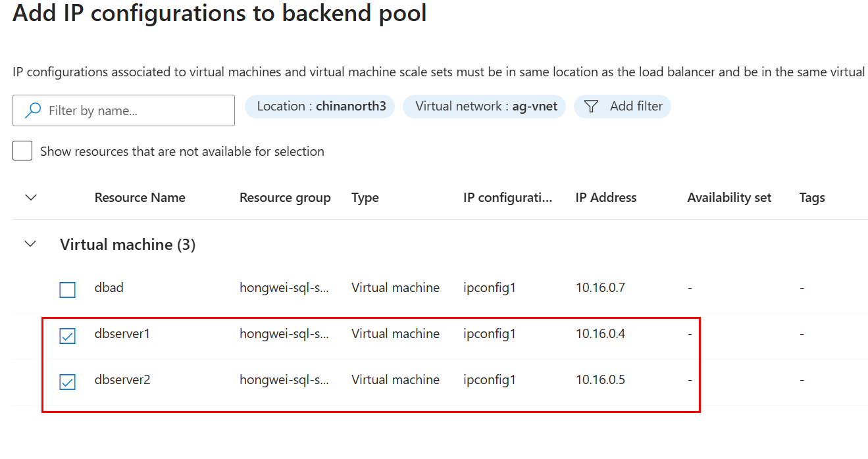Image resolution: width=868 pixels, height=459 pixels.
Task: Click the funnel icon beside Add filter
Action: click(591, 107)
